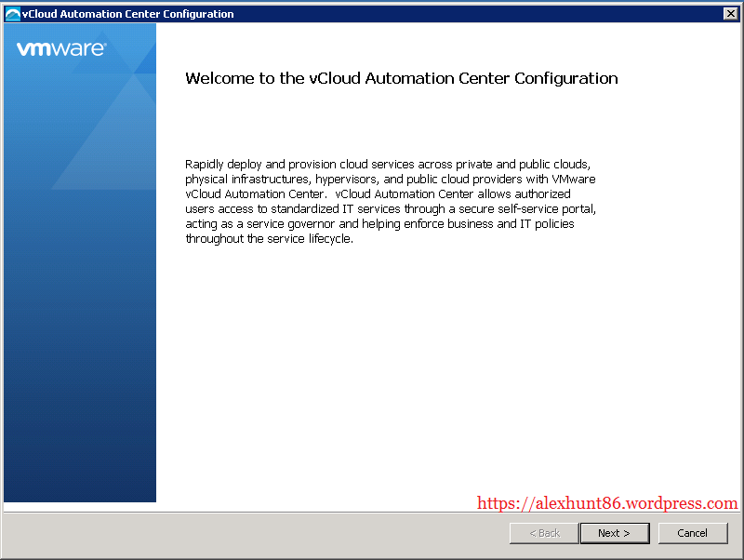Click the VMware logo in the banner
Image resolution: width=744 pixels, height=560 pixels.
pyautogui.click(x=61, y=49)
